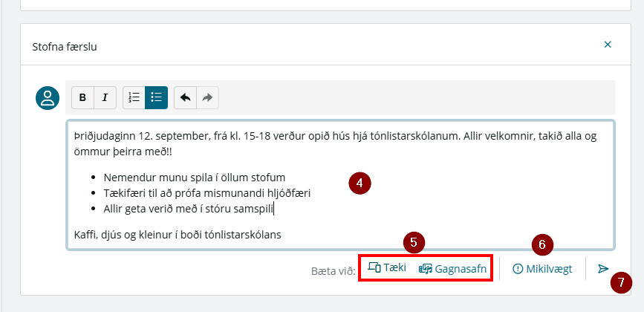Click the user avatar icon
This screenshot has height=312, width=644.
point(48,98)
